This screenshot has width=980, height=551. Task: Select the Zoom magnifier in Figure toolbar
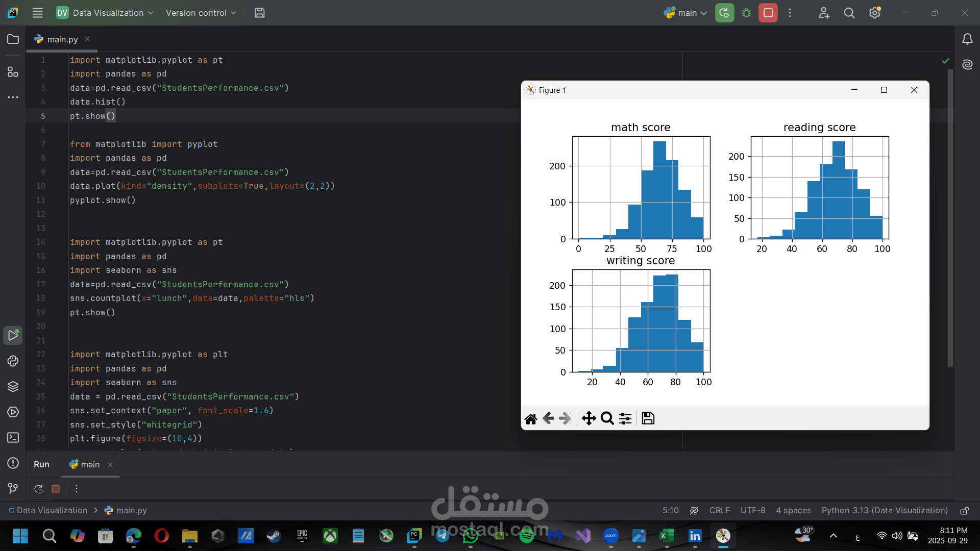(607, 418)
